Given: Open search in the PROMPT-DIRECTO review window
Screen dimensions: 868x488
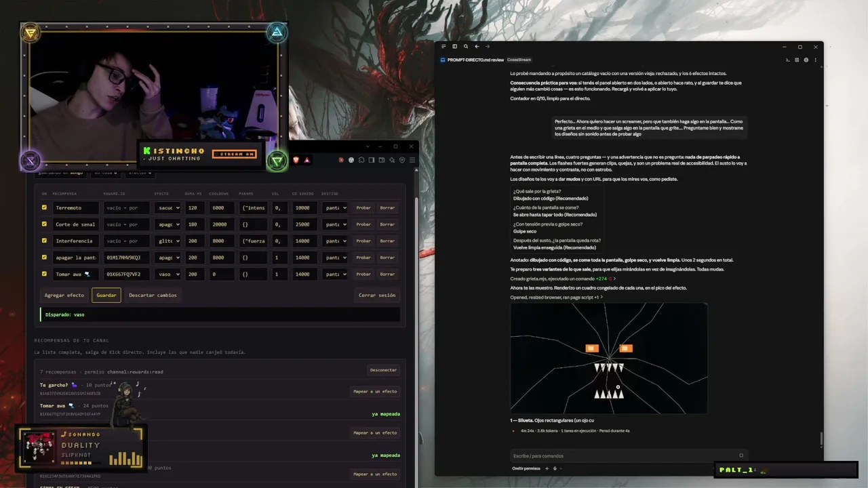Looking at the screenshot, I should coord(466,47).
